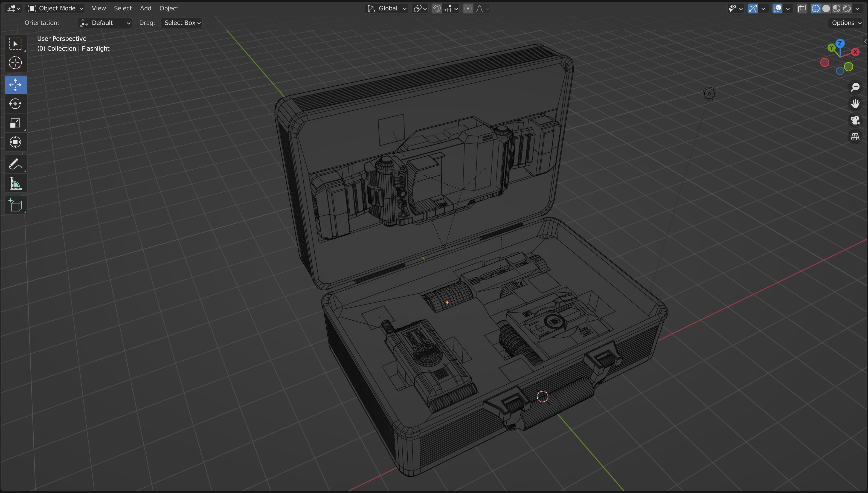Click the 3D cursor in the viewport

tap(543, 396)
